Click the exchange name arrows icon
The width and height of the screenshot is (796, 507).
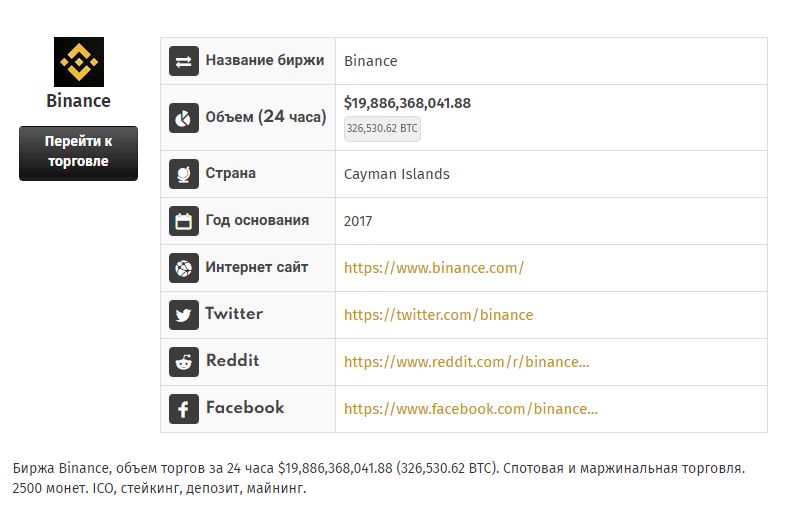[184, 61]
